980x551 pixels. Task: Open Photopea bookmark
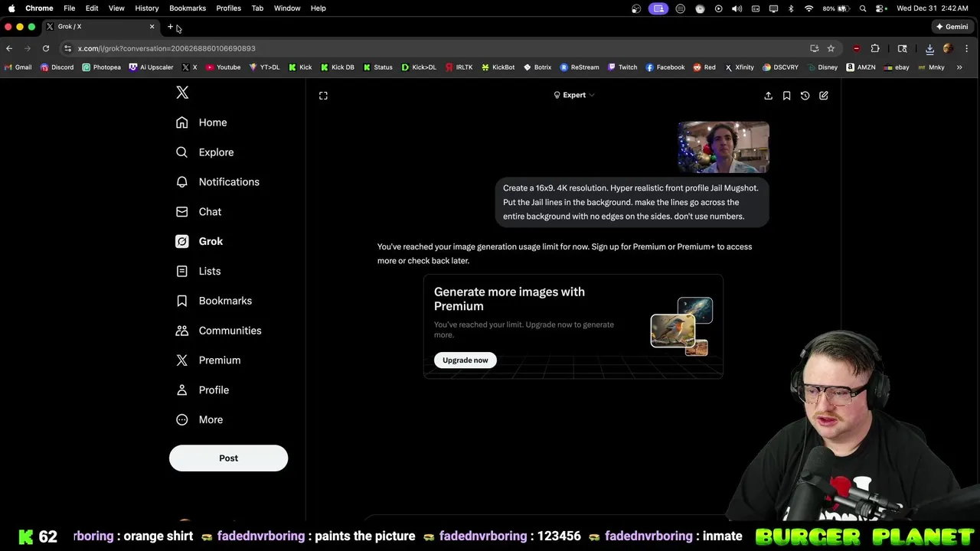click(x=101, y=67)
